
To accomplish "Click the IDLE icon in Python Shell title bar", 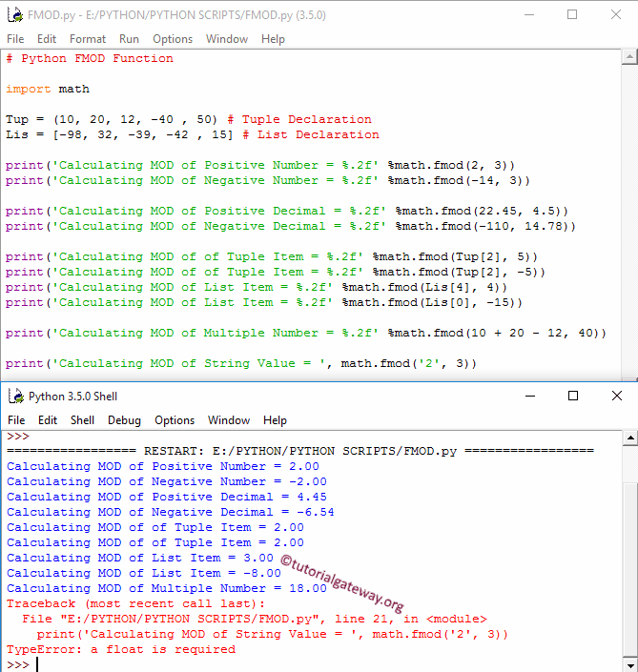I will pyautogui.click(x=16, y=396).
